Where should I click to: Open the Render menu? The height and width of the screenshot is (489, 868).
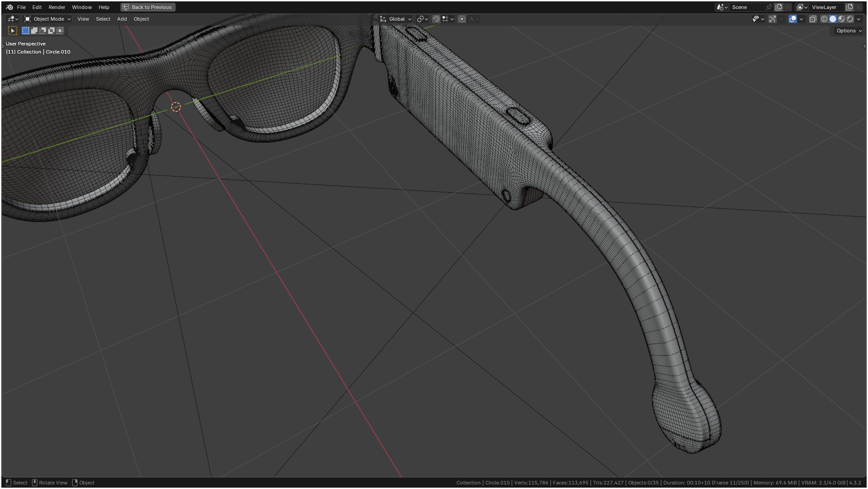click(x=57, y=7)
